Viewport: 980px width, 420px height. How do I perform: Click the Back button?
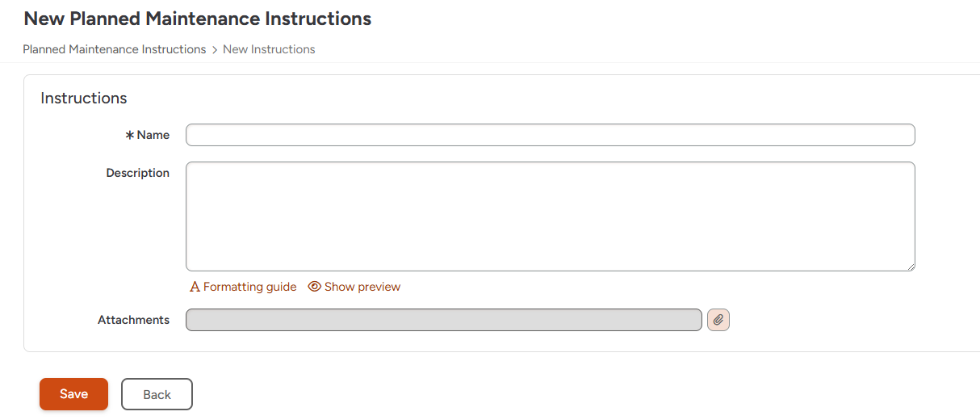click(157, 394)
